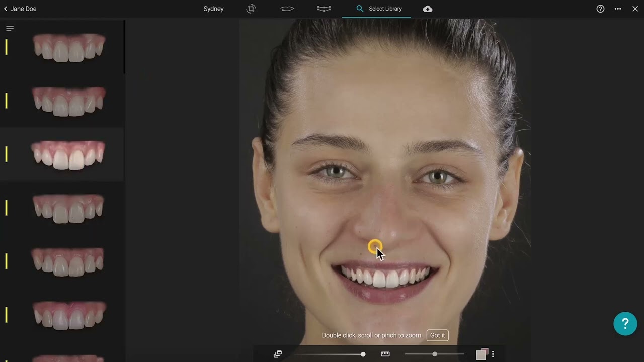Open the teeth alignment curve step

(324, 9)
